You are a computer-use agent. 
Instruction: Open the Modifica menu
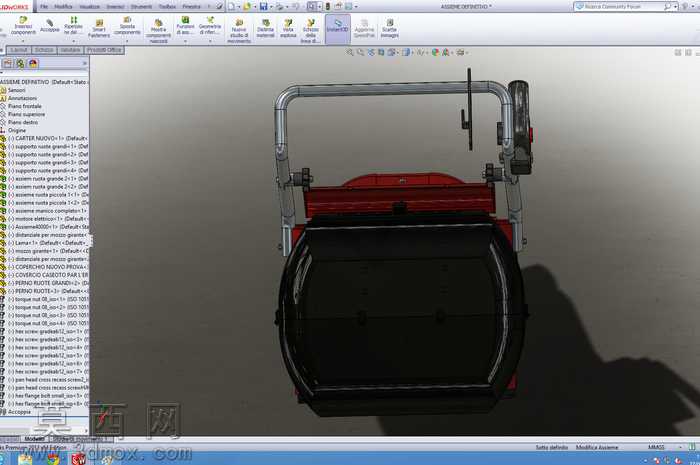[x=63, y=7]
